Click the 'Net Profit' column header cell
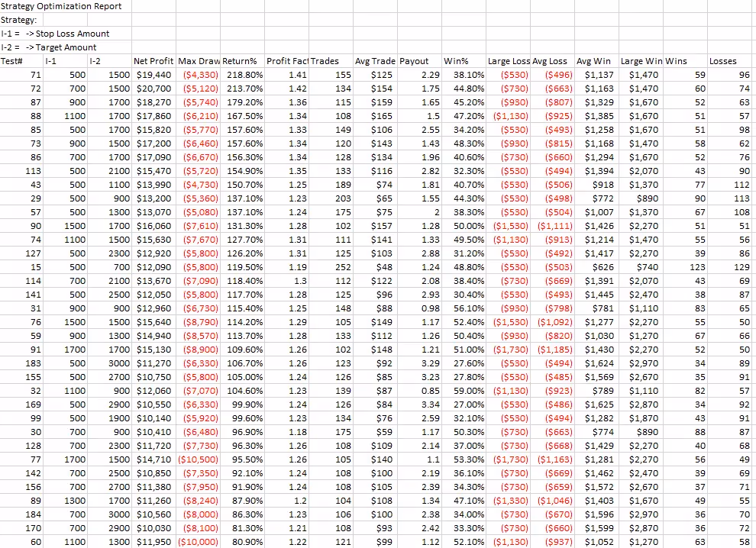756x548 pixels. pos(153,61)
